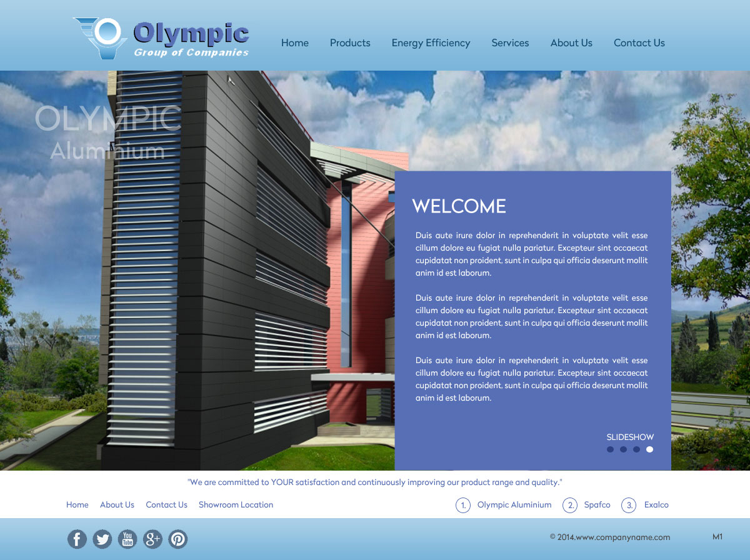750x560 pixels.
Task: Click the 'We are committed to YOUR satisfaction' quote
Action: tap(375, 482)
